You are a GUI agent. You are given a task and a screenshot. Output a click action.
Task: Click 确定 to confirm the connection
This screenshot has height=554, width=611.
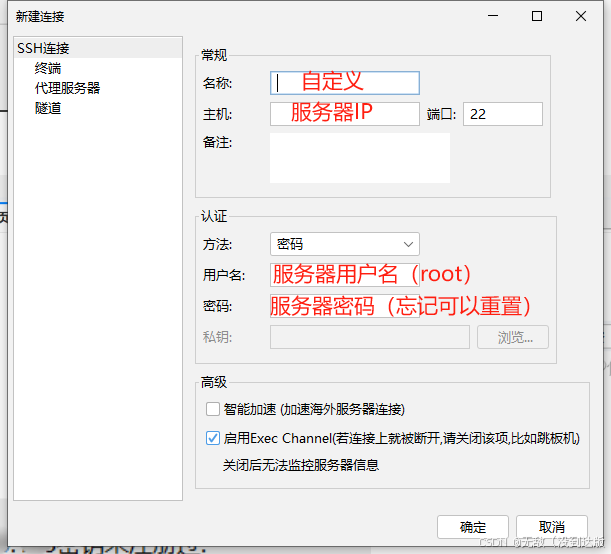pos(473,527)
